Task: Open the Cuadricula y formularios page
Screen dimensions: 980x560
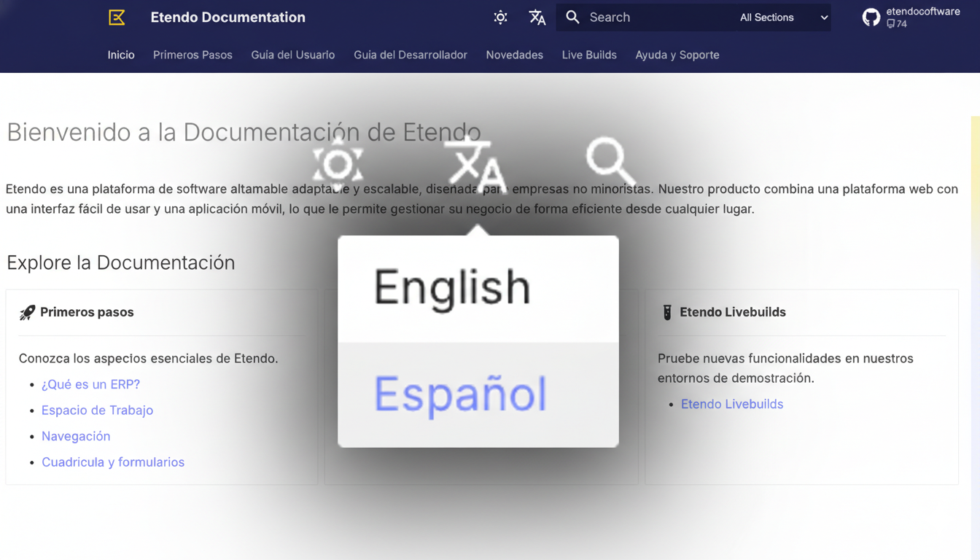Action: pyautogui.click(x=113, y=462)
